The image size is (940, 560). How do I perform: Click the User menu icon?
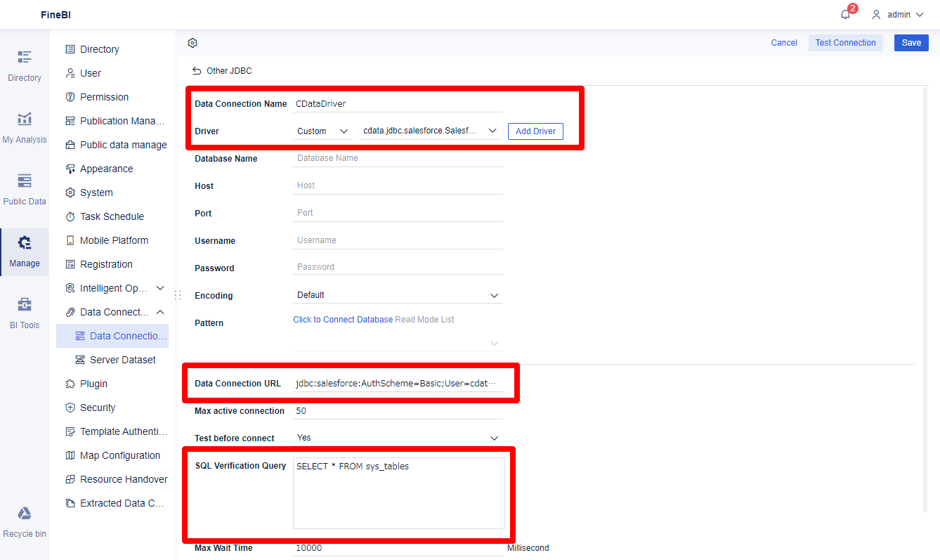[70, 73]
